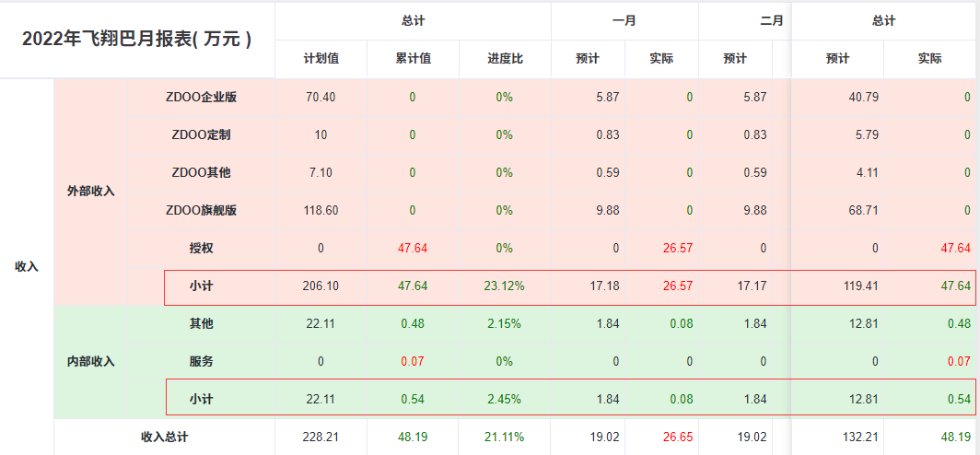Select the ZDOO旗舰版 row label

pyautogui.click(x=201, y=211)
